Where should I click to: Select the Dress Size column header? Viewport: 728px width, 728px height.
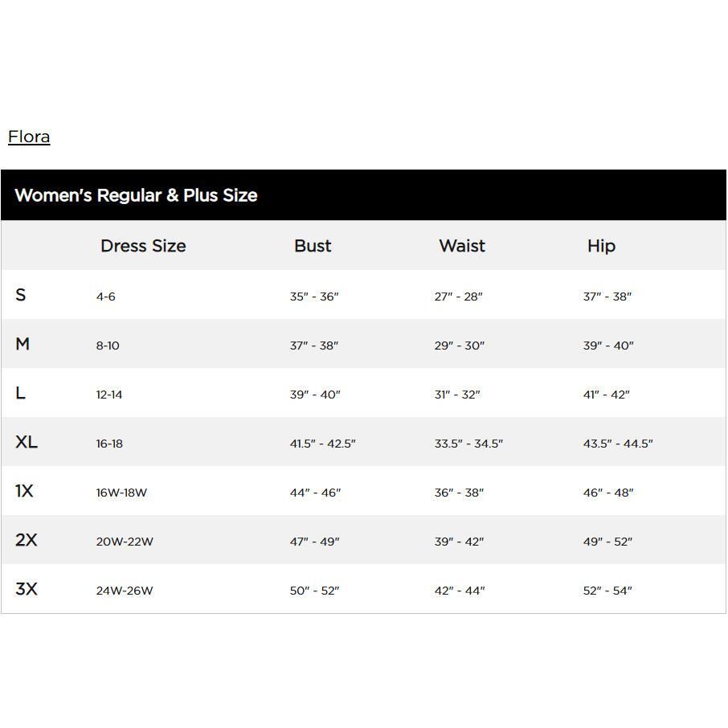143,246
